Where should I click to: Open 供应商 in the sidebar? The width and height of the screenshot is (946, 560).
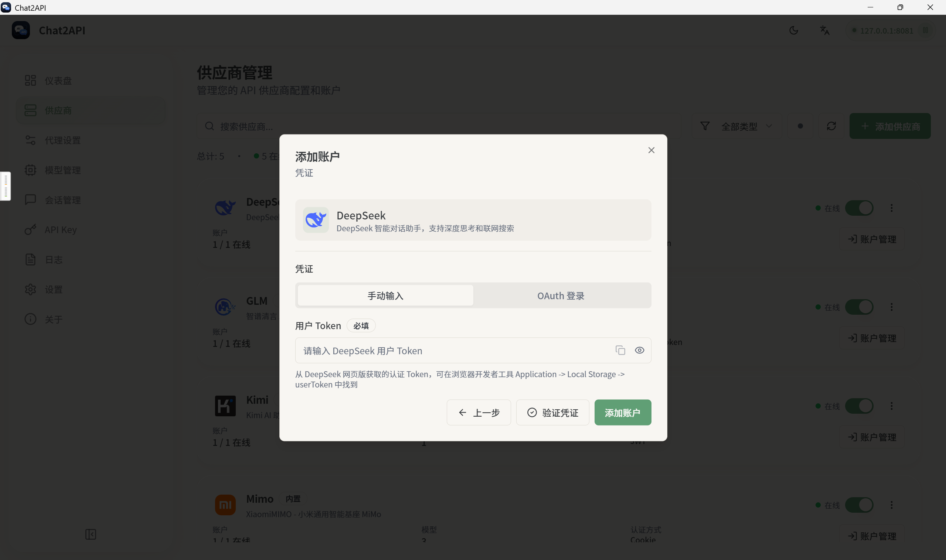(x=91, y=110)
